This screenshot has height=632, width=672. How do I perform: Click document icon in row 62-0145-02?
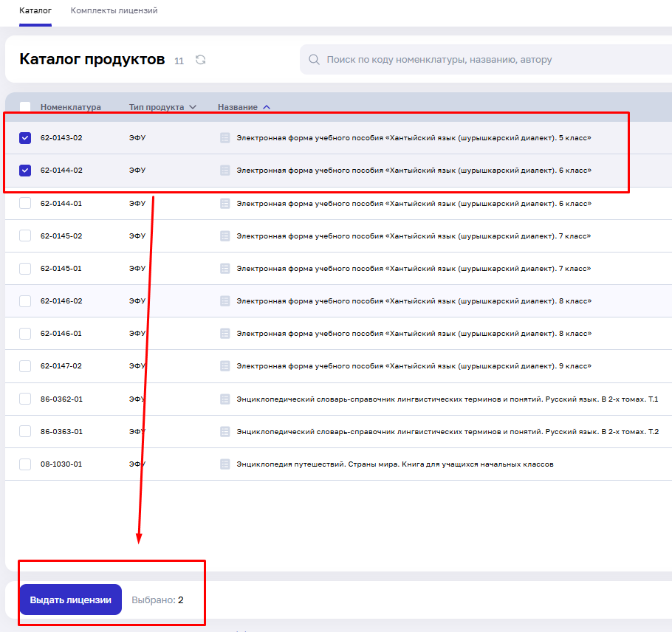click(x=225, y=236)
